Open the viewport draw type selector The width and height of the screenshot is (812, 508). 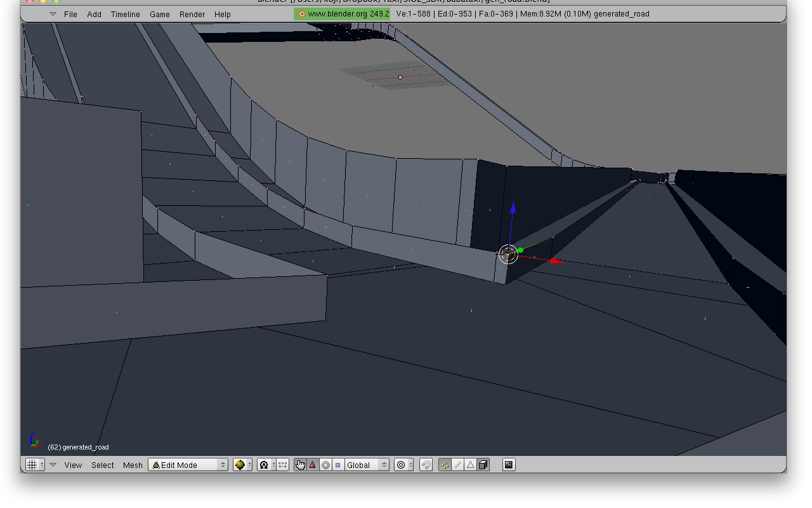[x=242, y=465]
